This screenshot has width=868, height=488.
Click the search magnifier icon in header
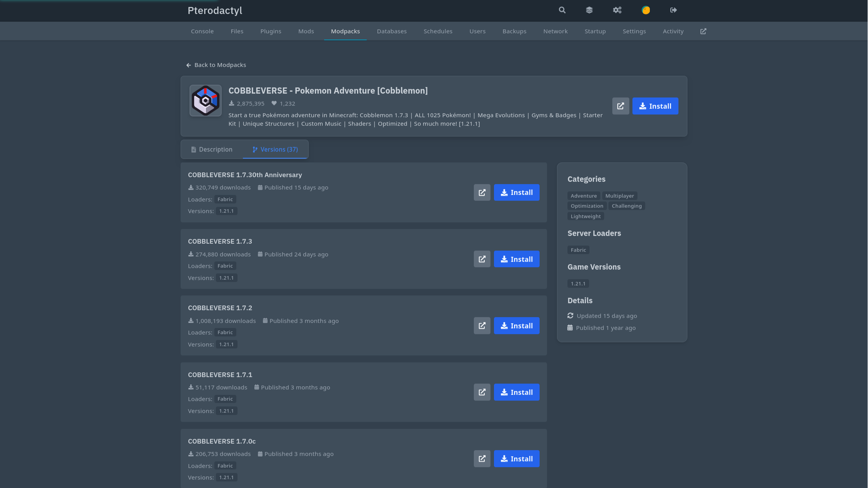point(562,10)
